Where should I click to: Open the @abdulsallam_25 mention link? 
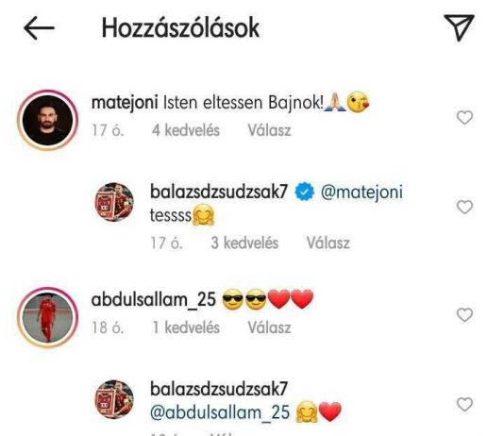point(220,412)
